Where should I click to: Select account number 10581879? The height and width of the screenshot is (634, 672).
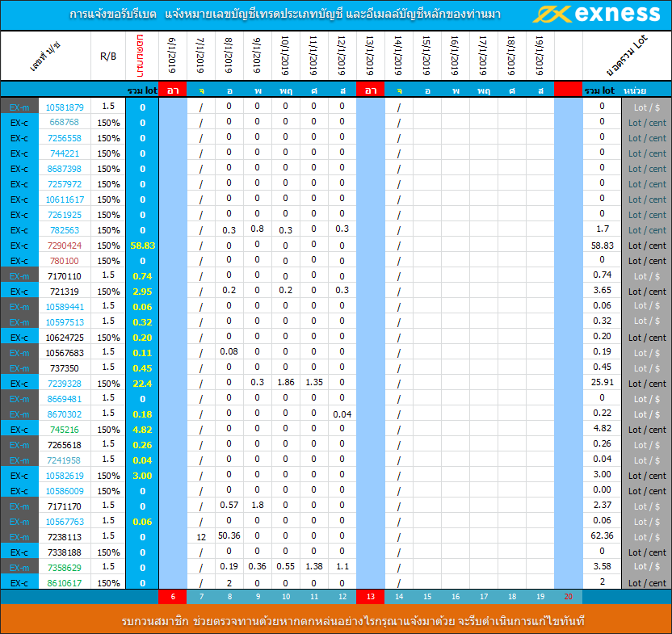[65, 107]
